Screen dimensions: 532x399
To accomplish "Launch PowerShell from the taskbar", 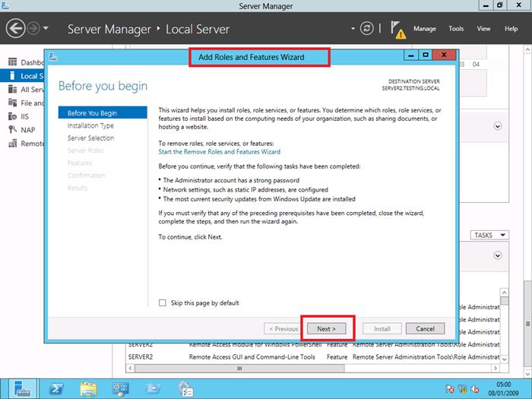I will [x=56, y=389].
